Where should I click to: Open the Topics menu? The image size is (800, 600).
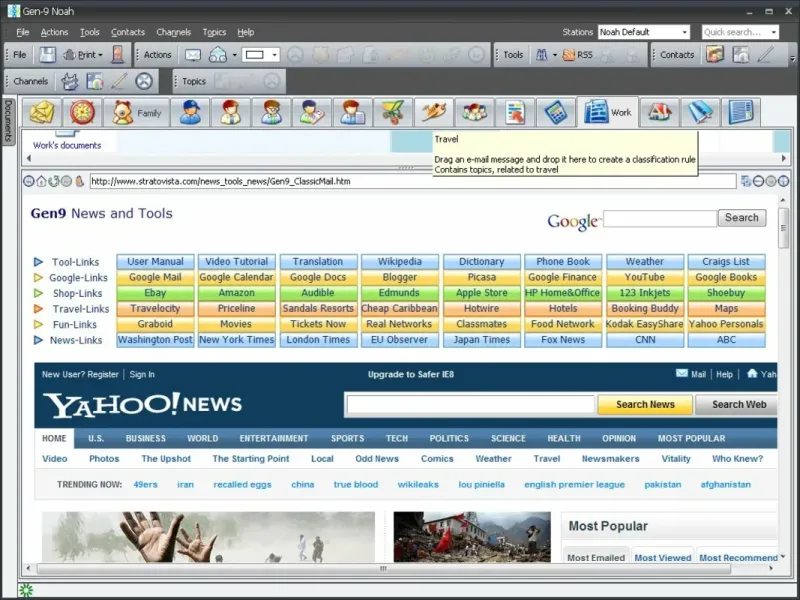click(214, 32)
